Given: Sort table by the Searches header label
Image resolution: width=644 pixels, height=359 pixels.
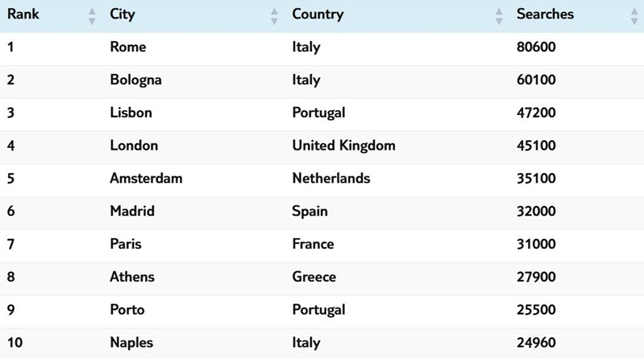Looking at the screenshot, I should [x=545, y=14].
